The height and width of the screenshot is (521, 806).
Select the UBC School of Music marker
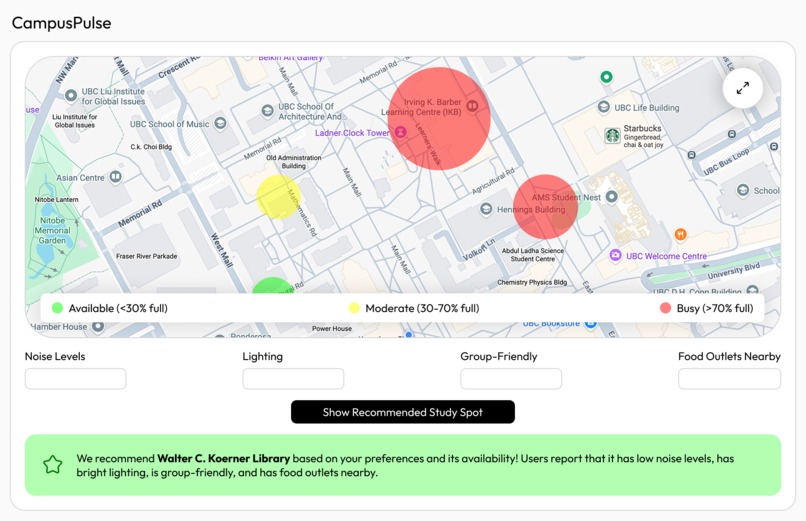(220, 123)
